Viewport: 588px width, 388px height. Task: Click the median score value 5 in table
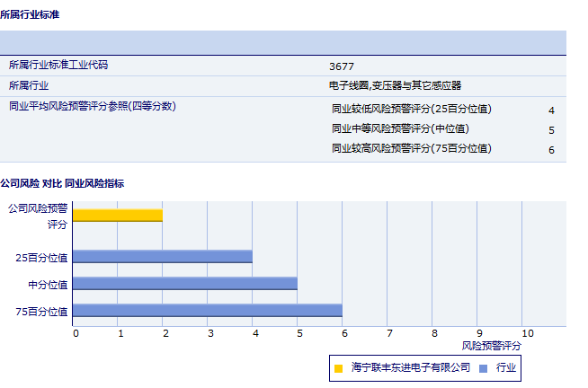click(551, 130)
